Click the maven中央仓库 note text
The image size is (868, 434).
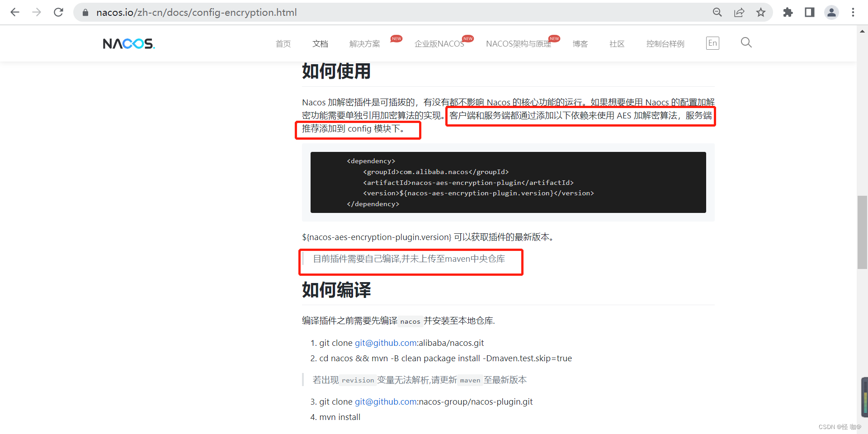coord(409,259)
